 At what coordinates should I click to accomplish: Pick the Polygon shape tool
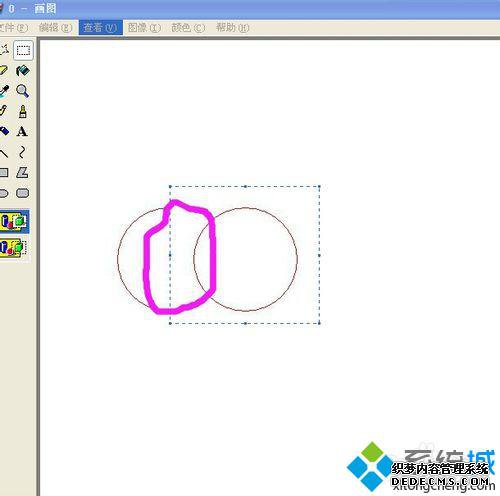(x=22, y=173)
